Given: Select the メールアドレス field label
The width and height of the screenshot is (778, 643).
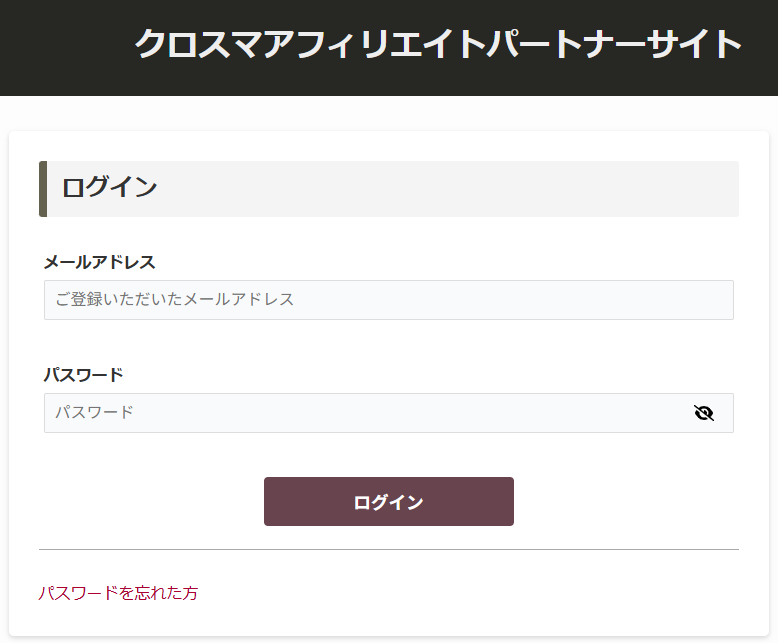Looking at the screenshot, I should (x=99, y=262).
